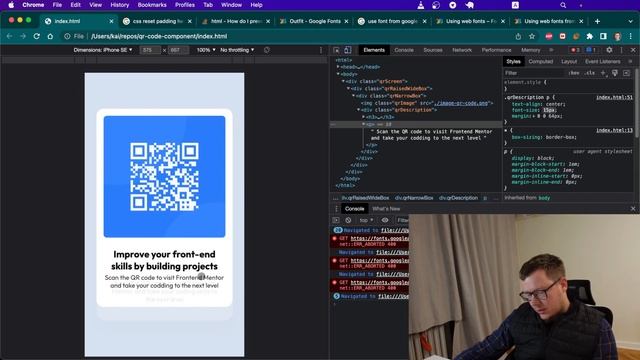The image size is (640, 360).
Task: Switch to the Memory tab
Action: 530,50
